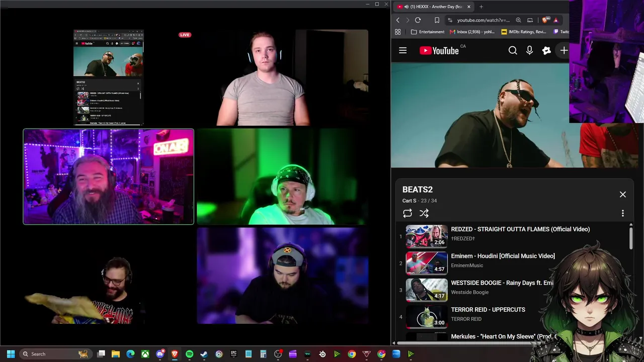Viewport: 644px width, 362px height.
Task: Open Discord from the taskbar
Action: tap(160, 354)
